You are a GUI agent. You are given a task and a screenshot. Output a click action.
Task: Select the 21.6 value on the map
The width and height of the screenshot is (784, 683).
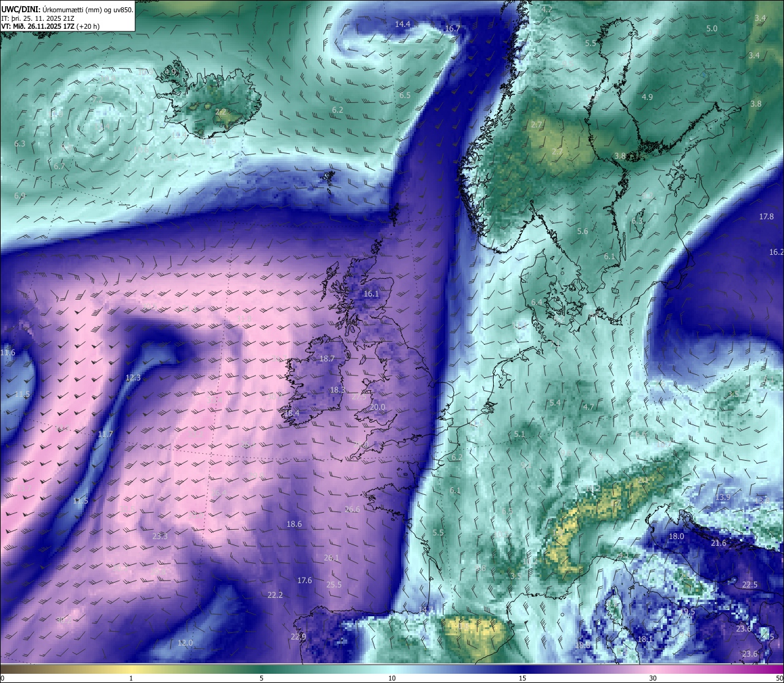pos(718,543)
